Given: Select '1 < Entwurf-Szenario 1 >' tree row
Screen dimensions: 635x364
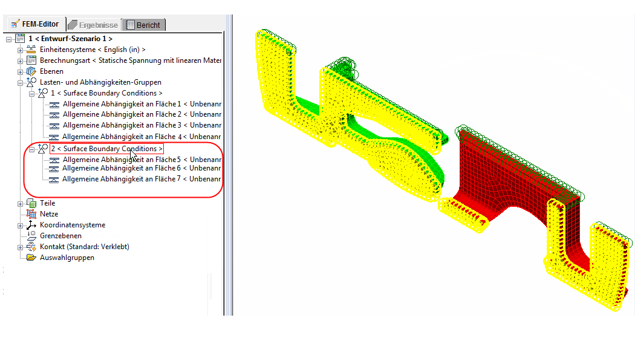Looking at the screenshot, I should (71, 39).
